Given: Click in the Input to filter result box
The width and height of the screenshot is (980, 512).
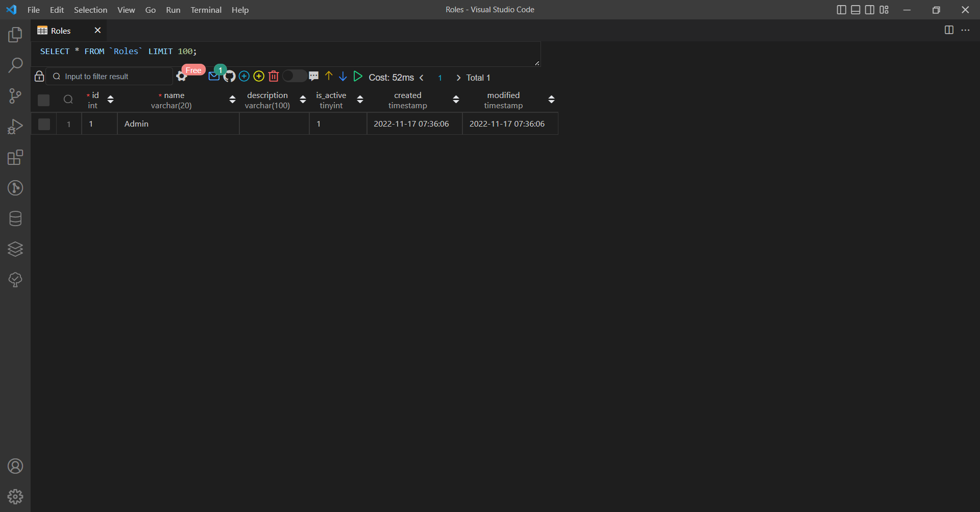Looking at the screenshot, I should point(110,76).
